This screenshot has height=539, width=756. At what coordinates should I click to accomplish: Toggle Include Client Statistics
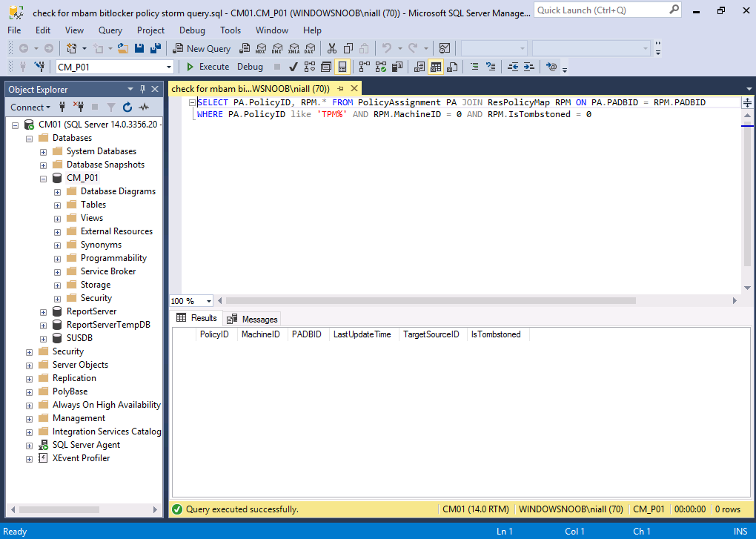pyautogui.click(x=397, y=67)
